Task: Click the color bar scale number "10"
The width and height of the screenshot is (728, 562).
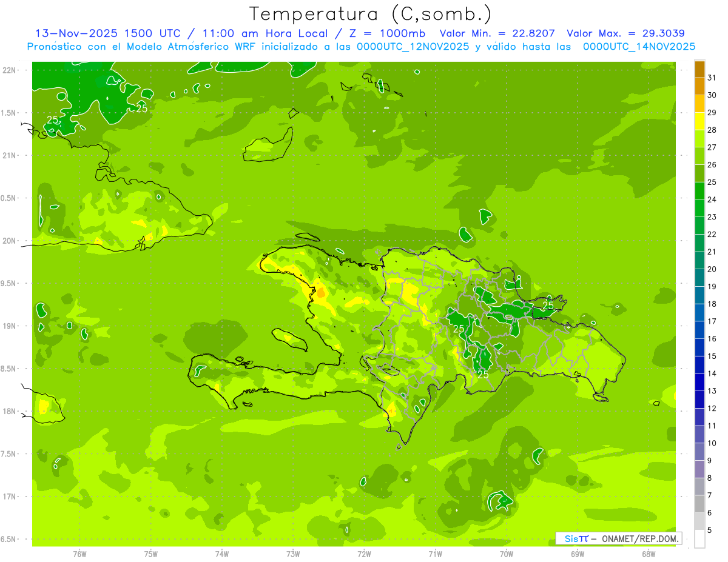Action: click(712, 443)
